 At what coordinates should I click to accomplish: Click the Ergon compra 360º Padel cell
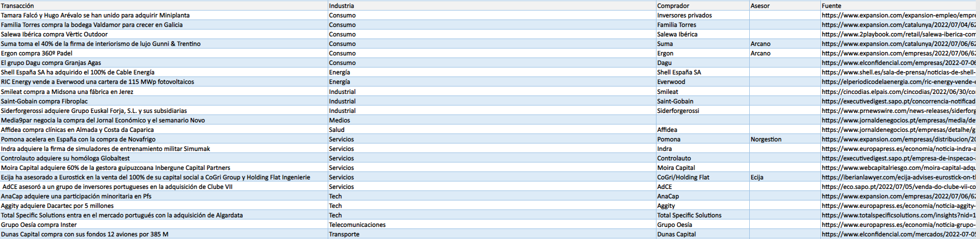coord(164,53)
